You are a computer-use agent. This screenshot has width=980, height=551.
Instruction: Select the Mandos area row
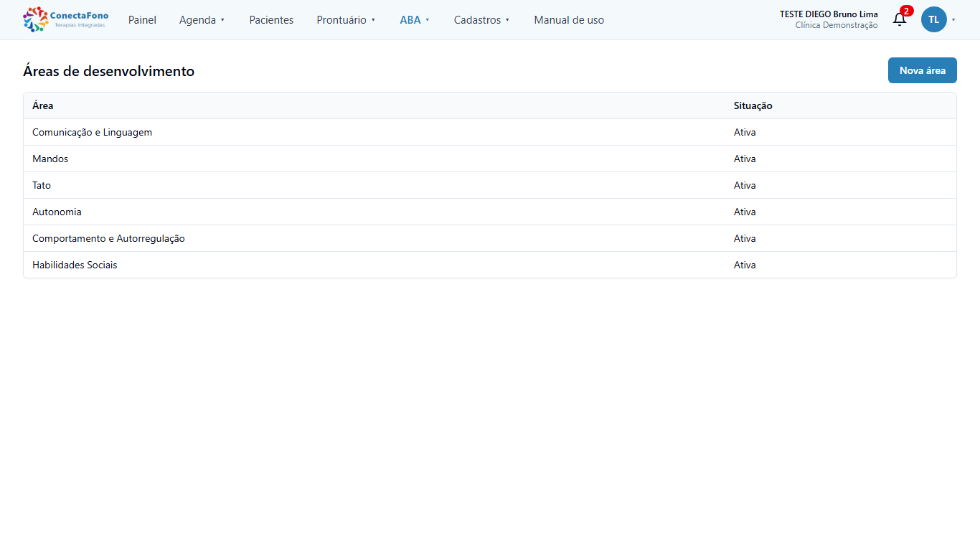pyautogui.click(x=490, y=159)
